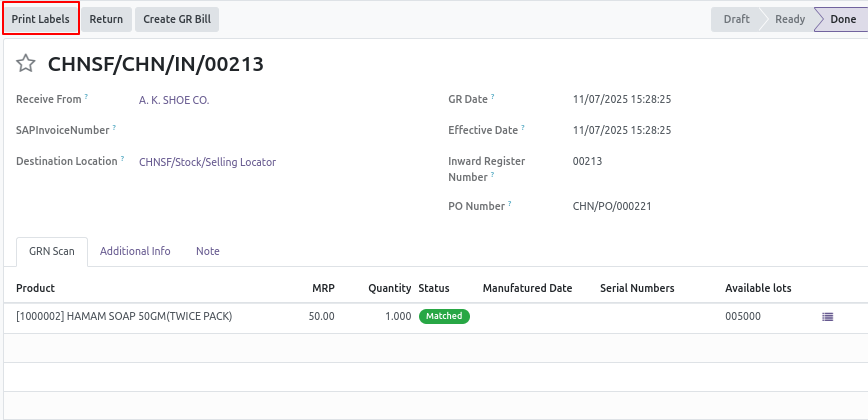The width and height of the screenshot is (868, 420).
Task: Select the Ready status stage
Action: coord(790,19)
